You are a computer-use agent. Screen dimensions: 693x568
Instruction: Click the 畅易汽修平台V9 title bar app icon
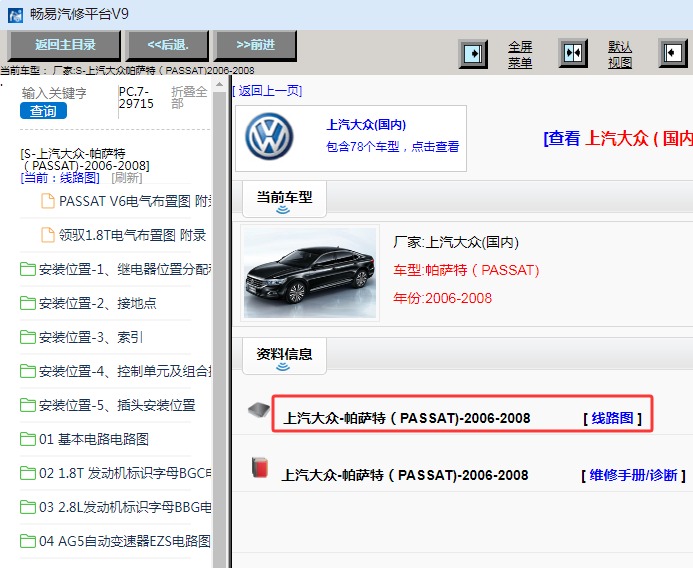15,15
